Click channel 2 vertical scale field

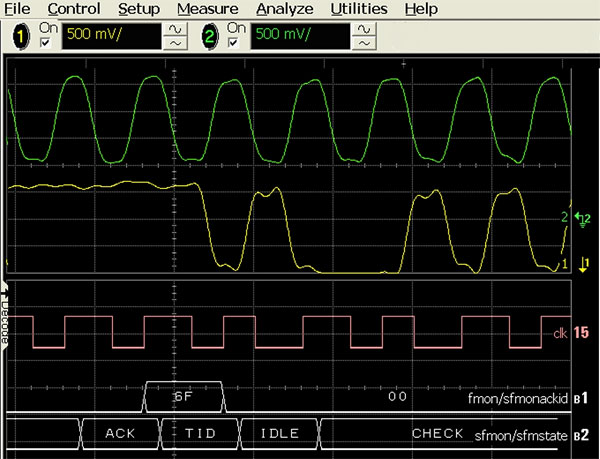300,36
